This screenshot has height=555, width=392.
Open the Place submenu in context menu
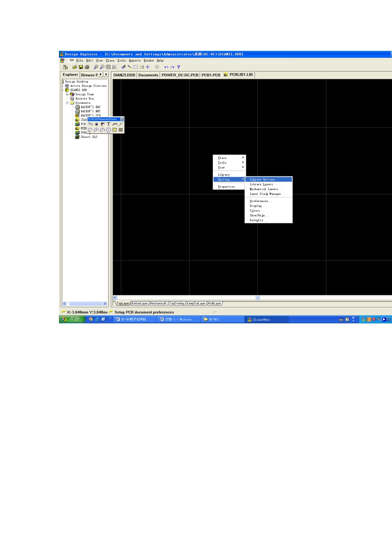tap(229, 158)
